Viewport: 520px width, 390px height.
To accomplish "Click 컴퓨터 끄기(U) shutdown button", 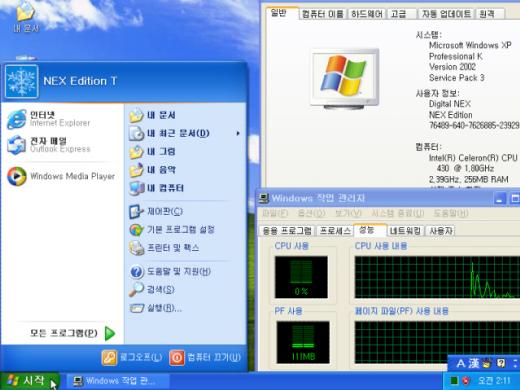I will [x=205, y=358].
